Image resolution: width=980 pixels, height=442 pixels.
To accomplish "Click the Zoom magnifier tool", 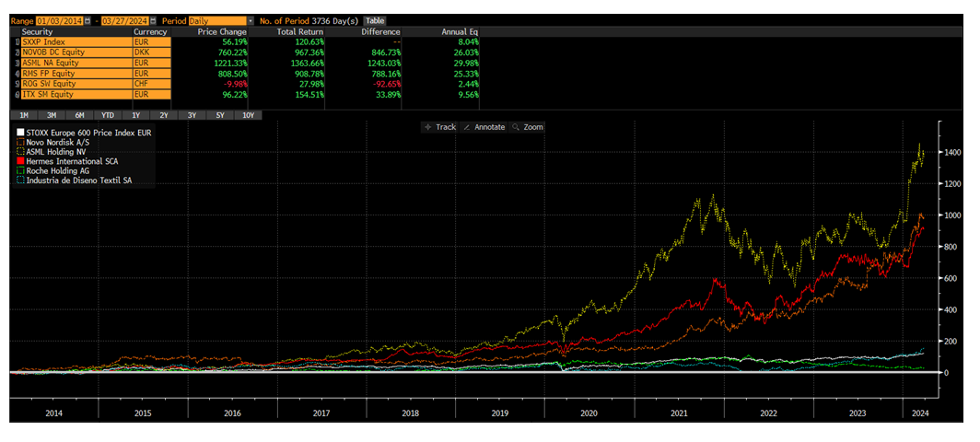I will click(x=528, y=127).
